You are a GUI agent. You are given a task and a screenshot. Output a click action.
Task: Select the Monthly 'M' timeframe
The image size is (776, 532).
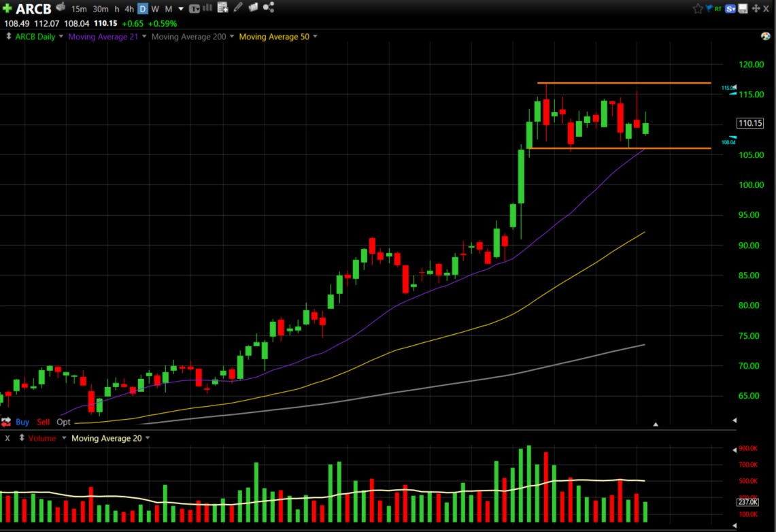pyautogui.click(x=168, y=9)
